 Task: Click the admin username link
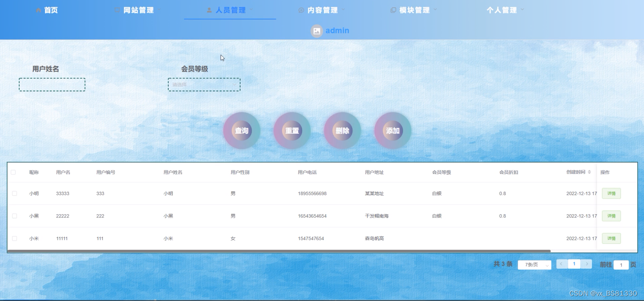tap(337, 30)
